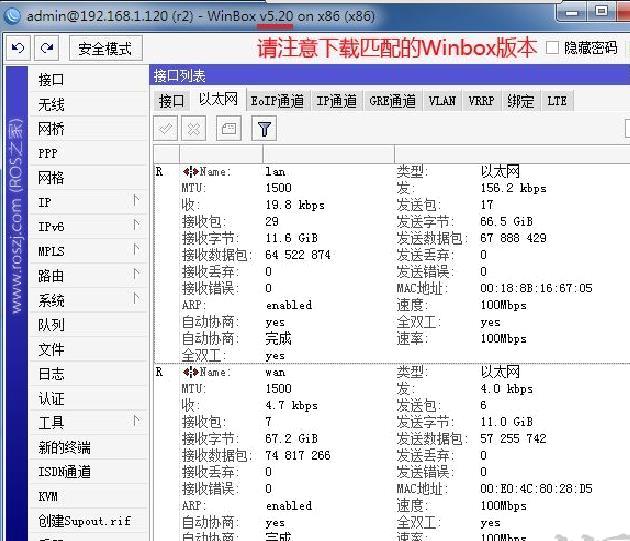The height and width of the screenshot is (541, 630).
Task: Open 日志 log menu item
Action: pos(88,374)
